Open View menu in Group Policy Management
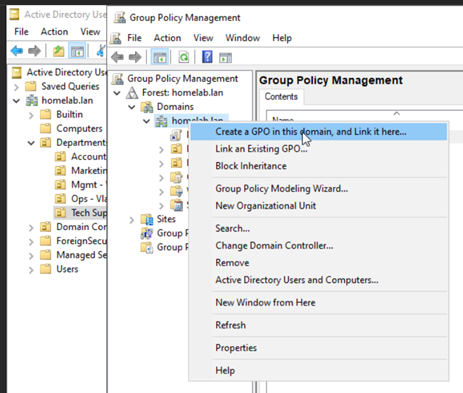463x393 pixels. click(203, 38)
